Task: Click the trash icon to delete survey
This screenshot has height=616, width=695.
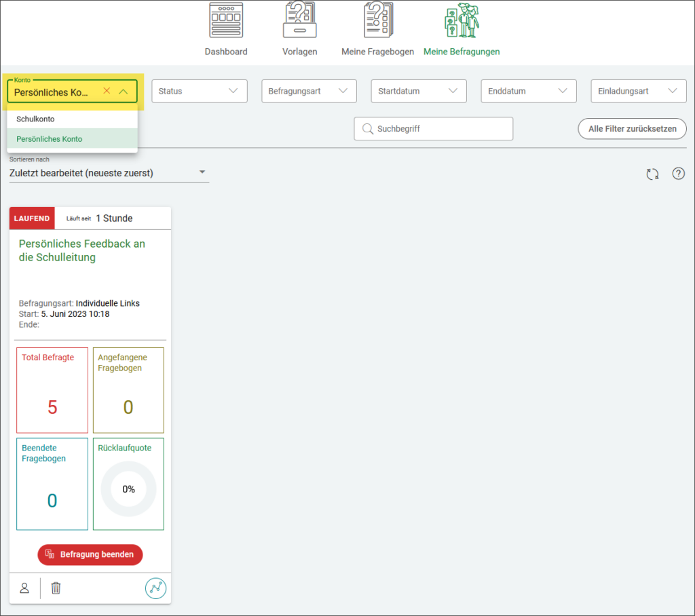Action: point(56,588)
